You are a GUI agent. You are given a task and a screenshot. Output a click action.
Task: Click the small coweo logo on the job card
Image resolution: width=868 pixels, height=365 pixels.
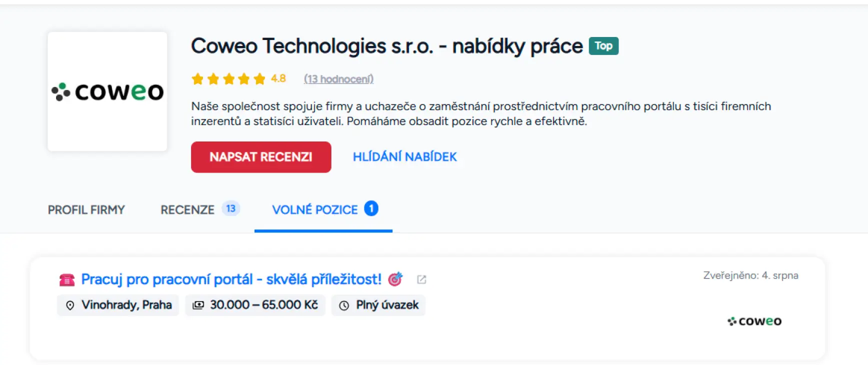[x=754, y=320]
